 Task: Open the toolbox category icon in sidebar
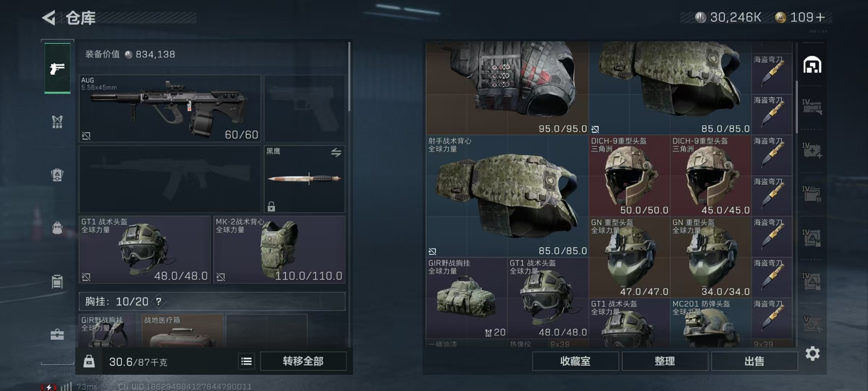57,334
